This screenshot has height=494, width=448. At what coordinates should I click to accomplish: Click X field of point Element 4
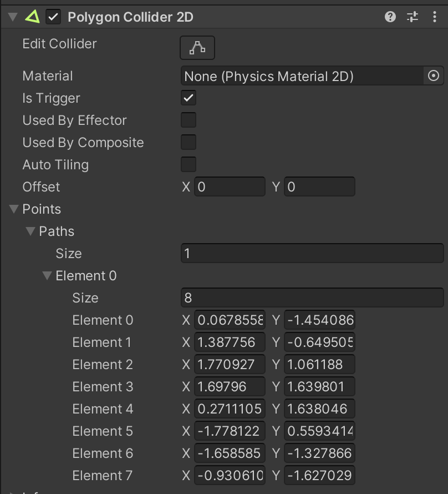230,409
